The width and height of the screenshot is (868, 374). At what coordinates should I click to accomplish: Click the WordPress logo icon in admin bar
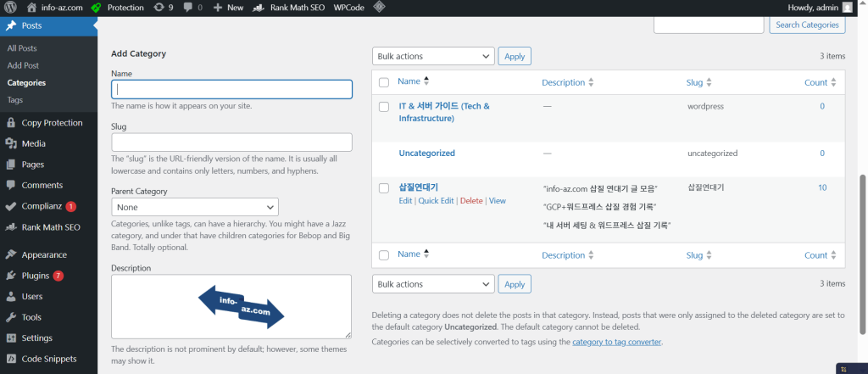point(11,7)
